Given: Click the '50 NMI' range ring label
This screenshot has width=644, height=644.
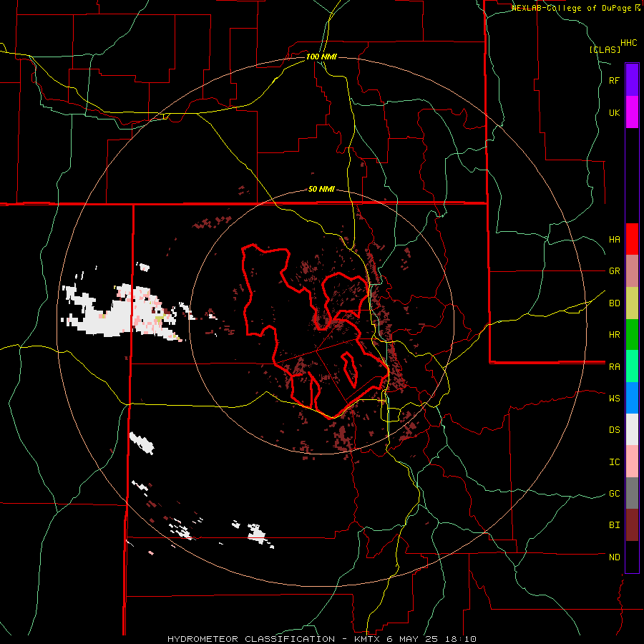Looking at the screenshot, I should point(321,189).
